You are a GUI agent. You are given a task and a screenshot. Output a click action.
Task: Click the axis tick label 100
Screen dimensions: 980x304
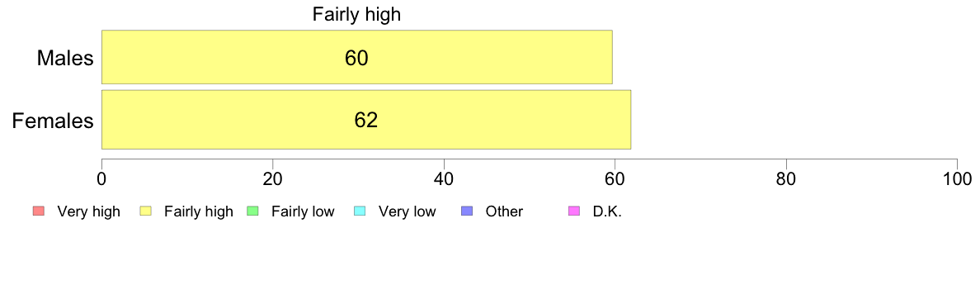(957, 178)
